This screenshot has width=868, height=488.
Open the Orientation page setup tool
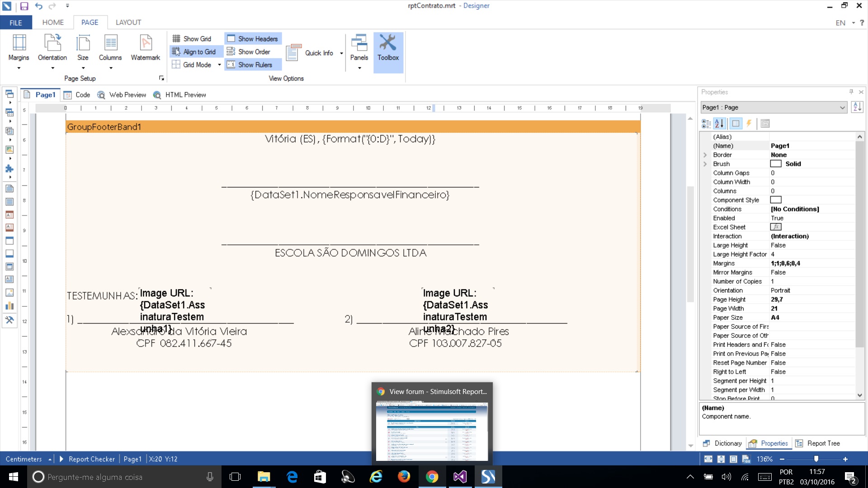52,52
